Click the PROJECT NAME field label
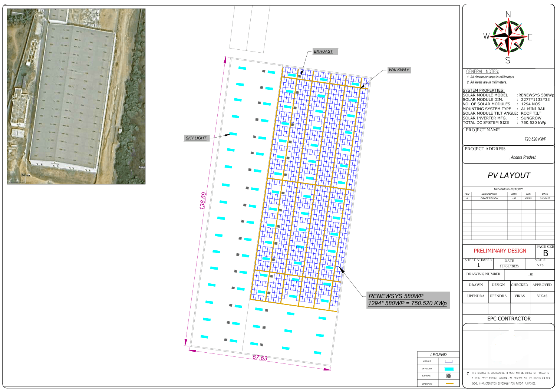Viewport: 557px width, 392px height. tap(483, 130)
